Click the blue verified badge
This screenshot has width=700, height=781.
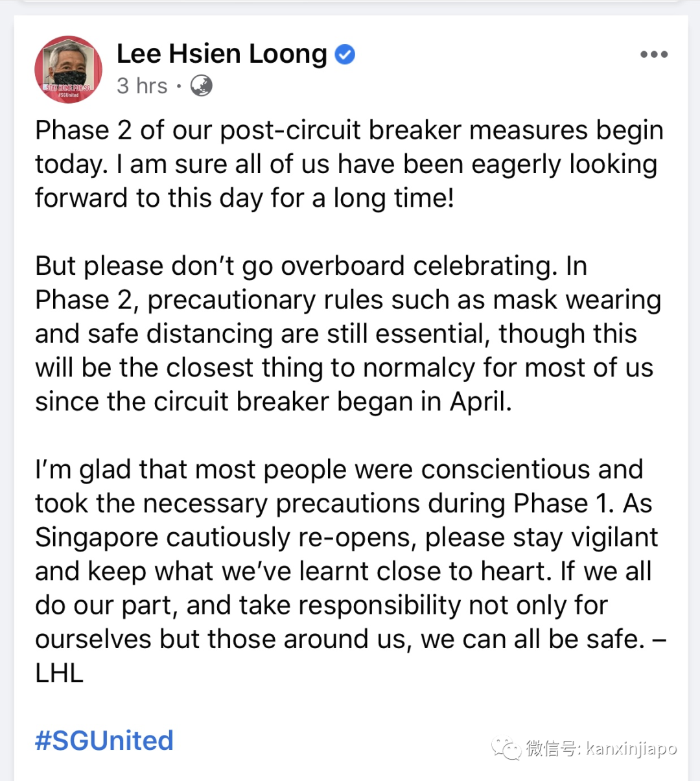pyautogui.click(x=345, y=54)
